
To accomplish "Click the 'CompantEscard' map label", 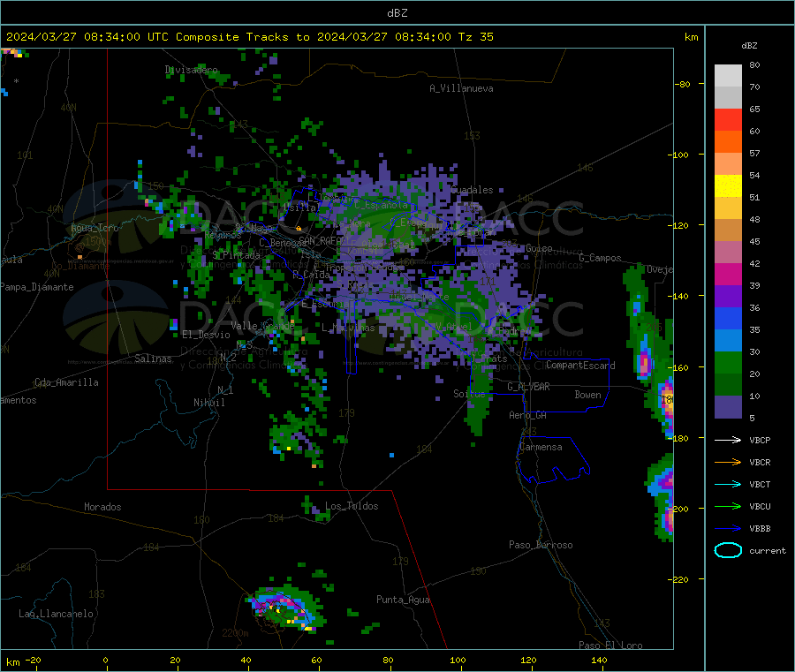I will (580, 365).
